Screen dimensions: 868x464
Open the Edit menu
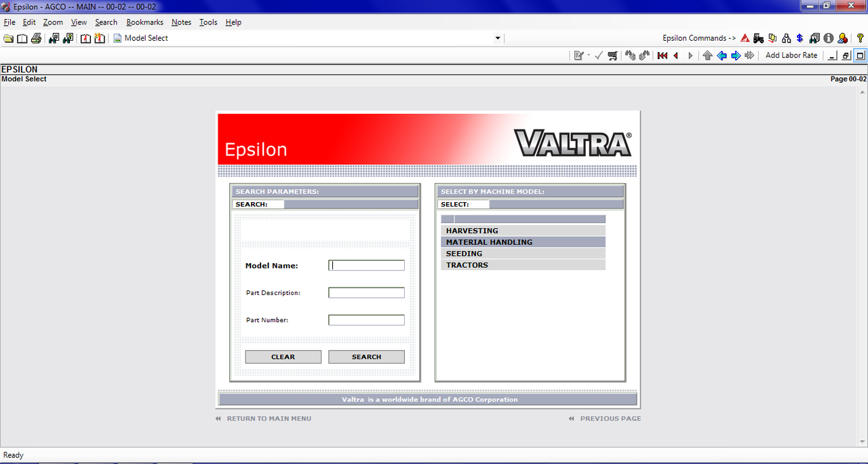coord(29,22)
